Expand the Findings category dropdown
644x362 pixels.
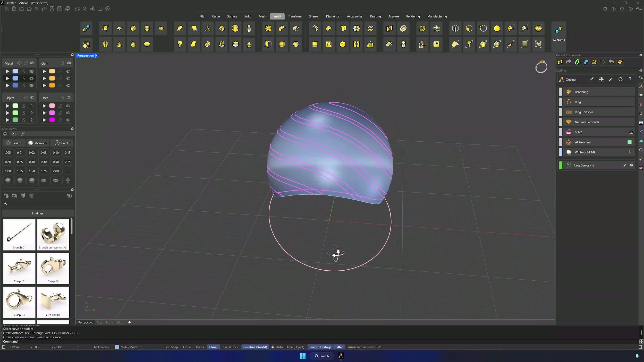(x=38, y=213)
